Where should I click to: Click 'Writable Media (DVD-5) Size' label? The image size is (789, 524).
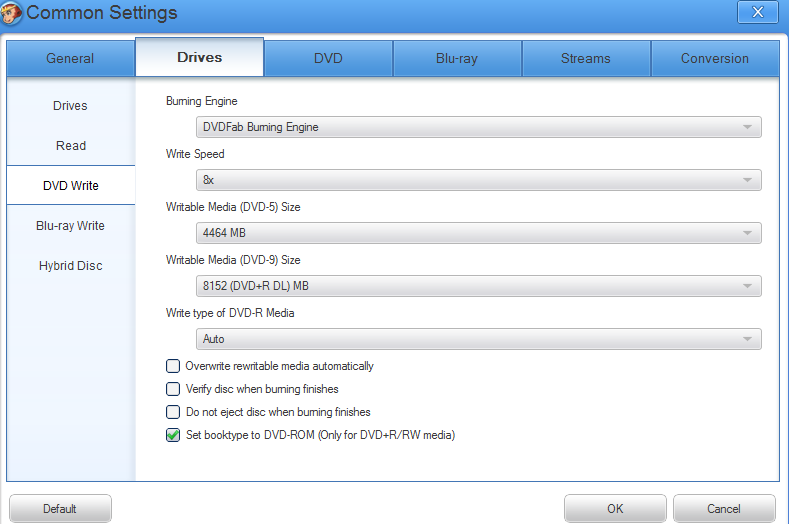click(233, 207)
